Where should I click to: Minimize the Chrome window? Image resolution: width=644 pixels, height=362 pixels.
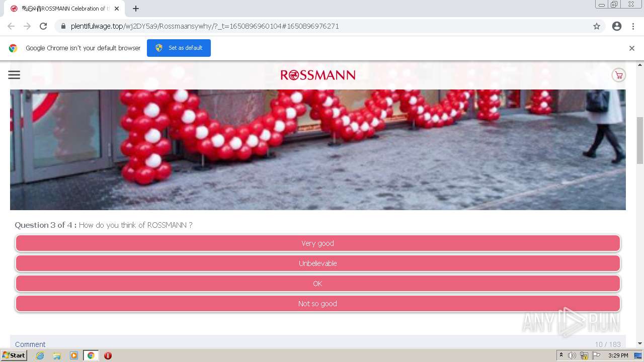click(x=601, y=5)
